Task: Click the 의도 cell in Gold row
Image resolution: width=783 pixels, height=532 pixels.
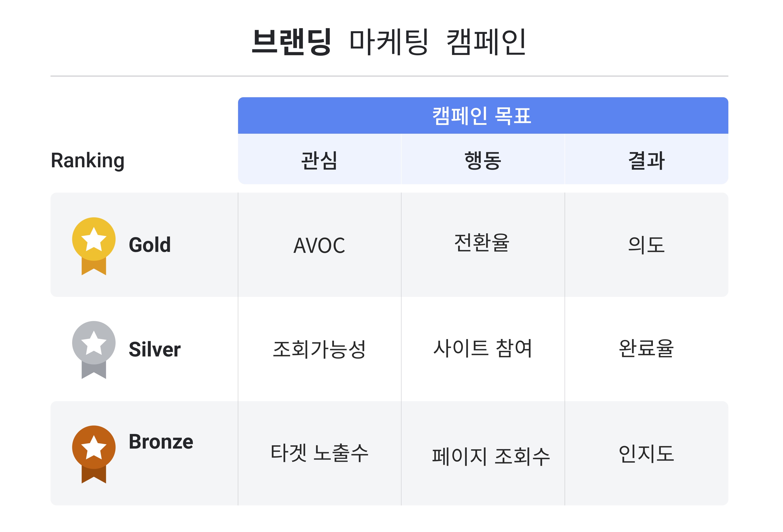Action: tap(647, 245)
